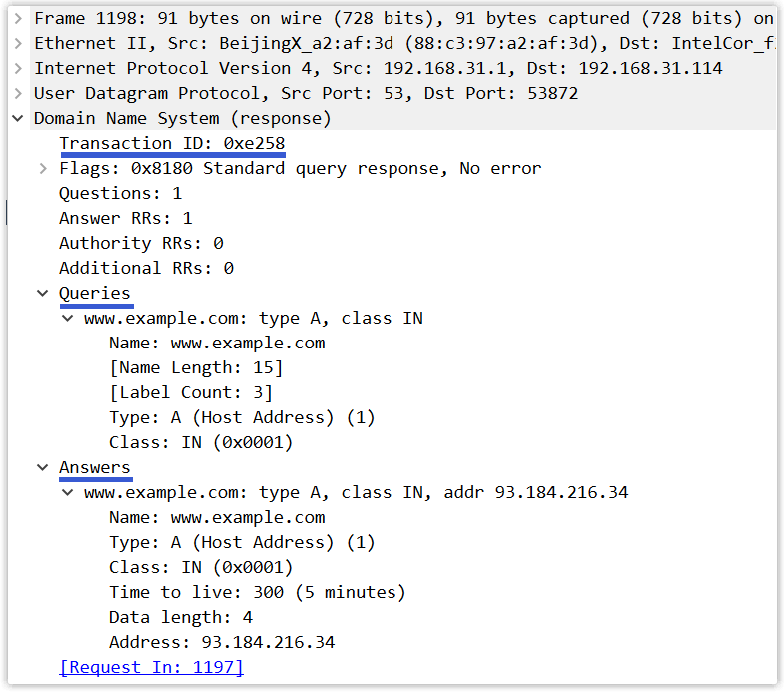784x693 pixels.
Task: Expand Internet Protocol Version 4 details
Action: coord(19,69)
